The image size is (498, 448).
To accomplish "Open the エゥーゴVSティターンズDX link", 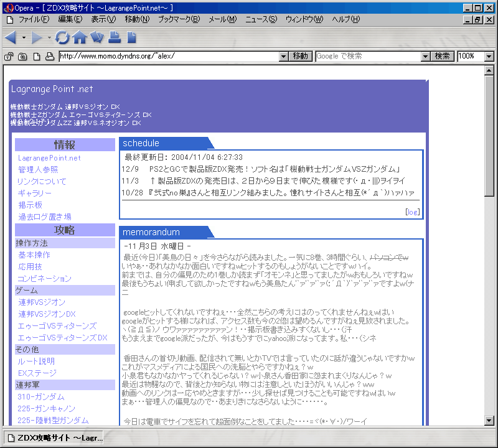I will (63, 338).
